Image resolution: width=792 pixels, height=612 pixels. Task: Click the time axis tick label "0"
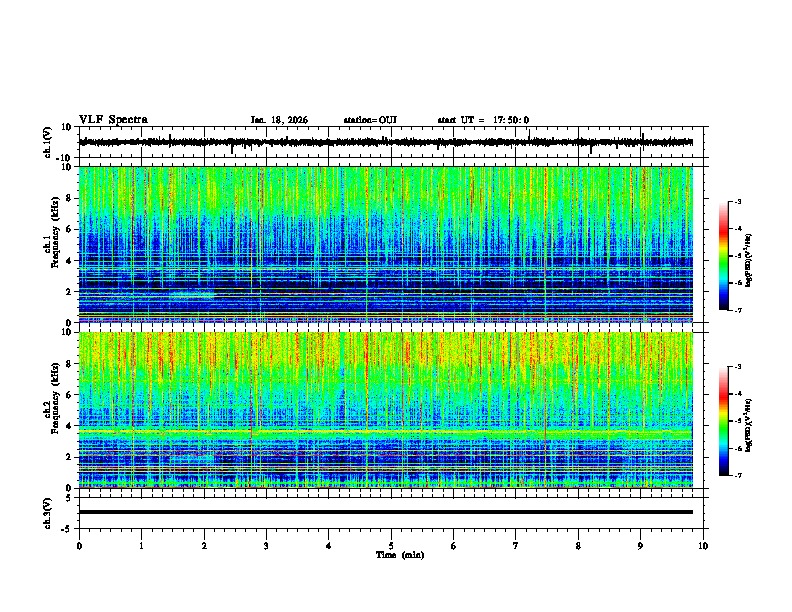click(79, 546)
